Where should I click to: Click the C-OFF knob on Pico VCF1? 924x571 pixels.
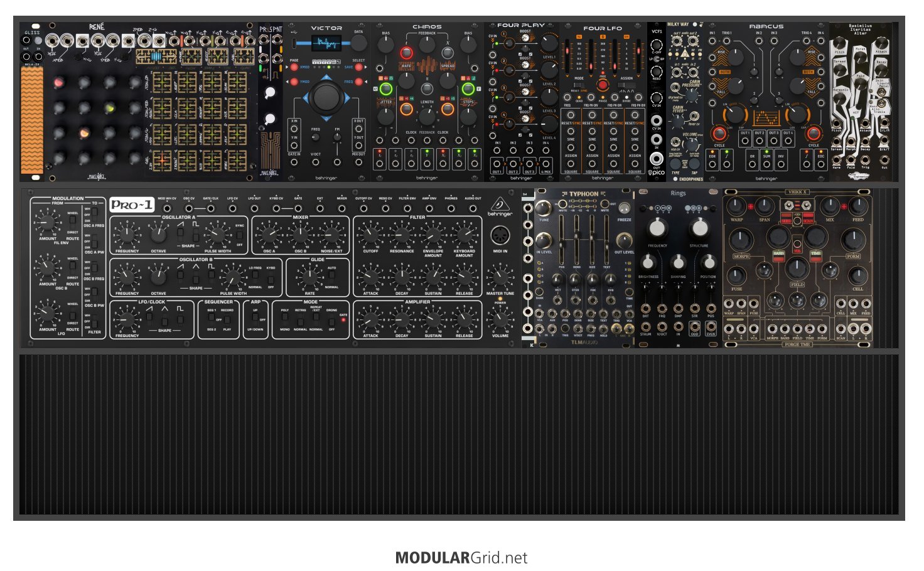[x=656, y=45]
